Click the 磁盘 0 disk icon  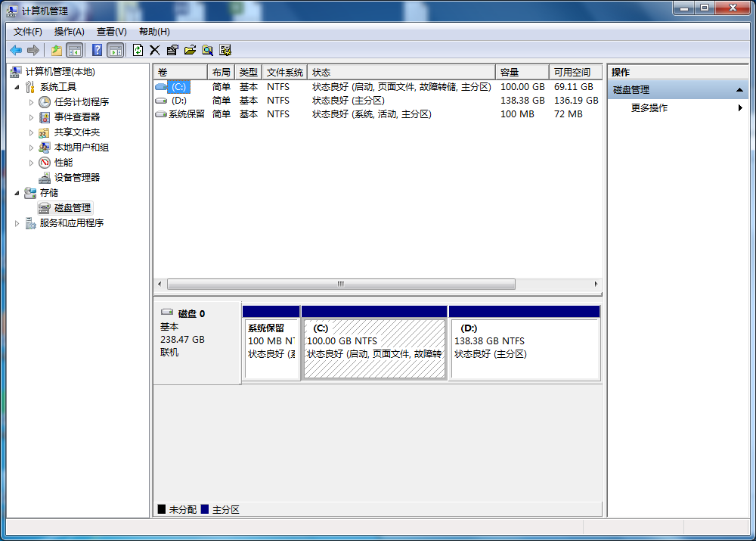coord(167,312)
